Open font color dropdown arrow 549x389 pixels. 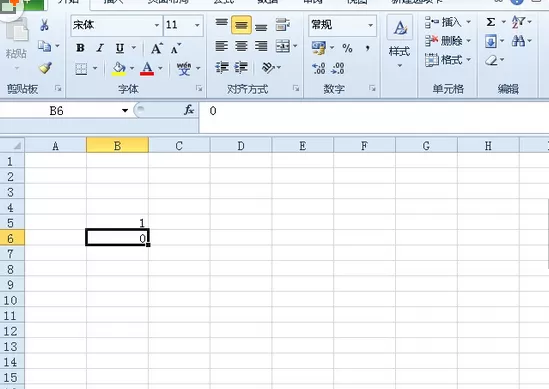(x=160, y=68)
